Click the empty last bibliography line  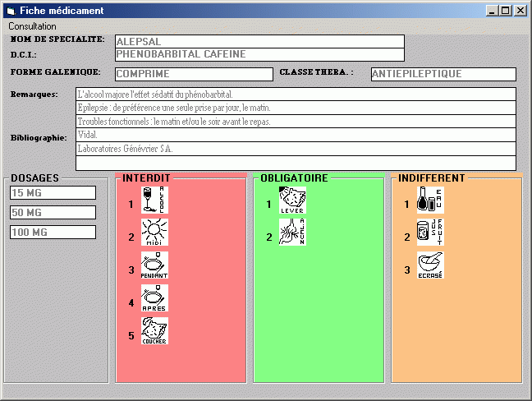296,163
